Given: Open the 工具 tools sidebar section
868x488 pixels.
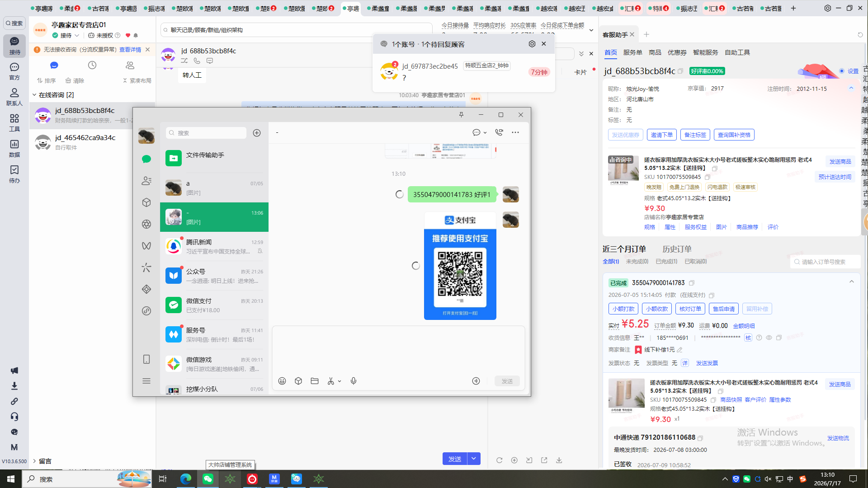Looking at the screenshot, I should (14, 122).
